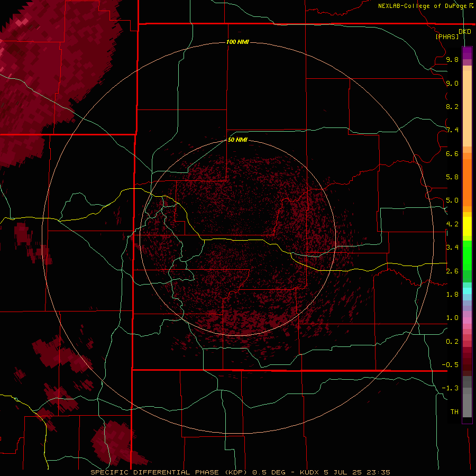Click the 1.0 scale label
This screenshot has width=476, height=476.
452,317
